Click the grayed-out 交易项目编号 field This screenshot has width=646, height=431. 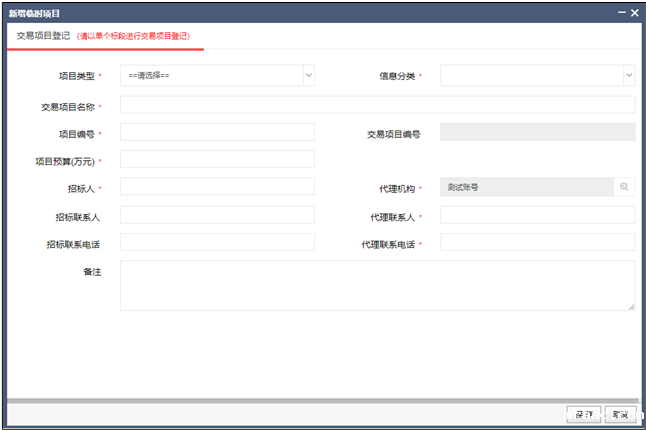point(537,132)
